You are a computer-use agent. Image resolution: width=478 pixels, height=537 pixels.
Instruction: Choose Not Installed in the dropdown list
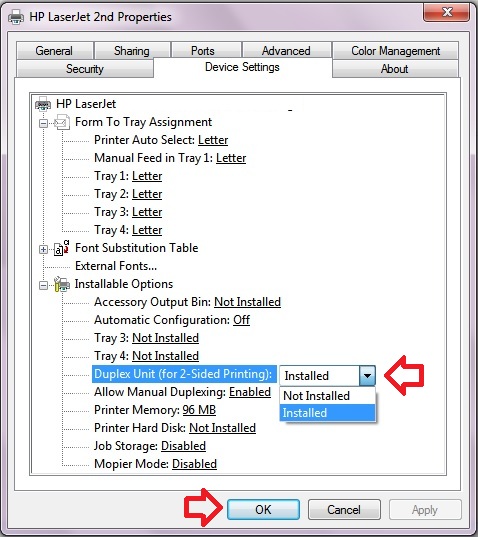328,396
